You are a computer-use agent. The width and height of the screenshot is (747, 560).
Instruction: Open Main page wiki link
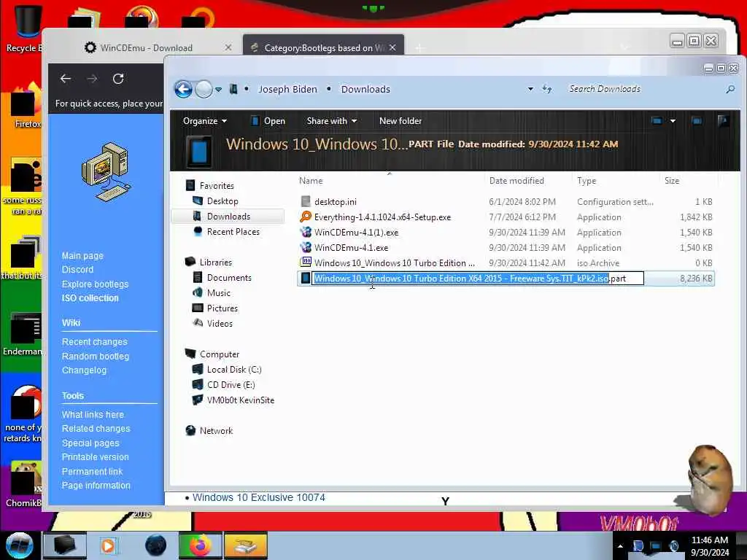(x=82, y=256)
